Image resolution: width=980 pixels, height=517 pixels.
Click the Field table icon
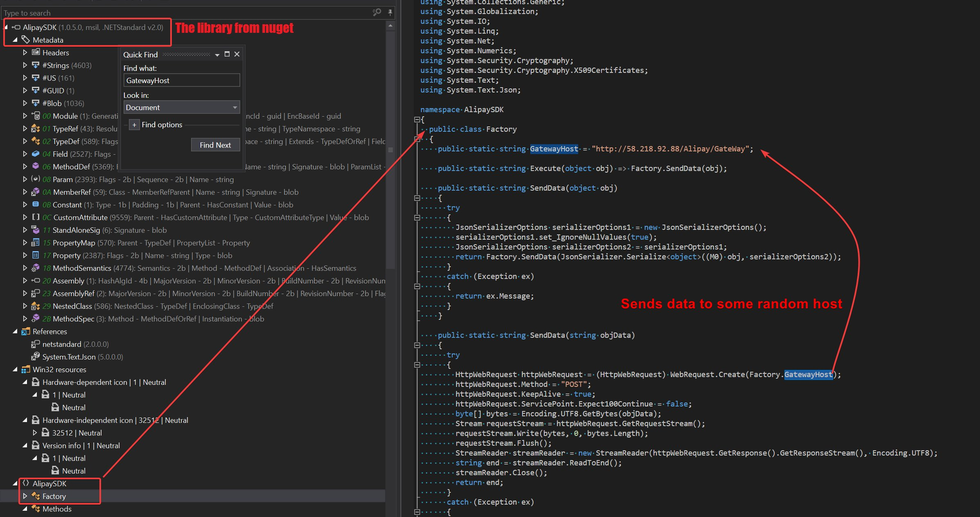point(36,154)
